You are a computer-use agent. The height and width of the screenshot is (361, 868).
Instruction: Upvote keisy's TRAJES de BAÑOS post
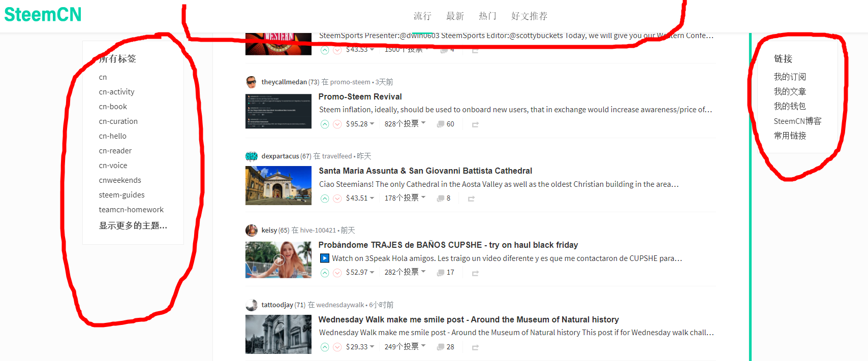[x=325, y=273]
